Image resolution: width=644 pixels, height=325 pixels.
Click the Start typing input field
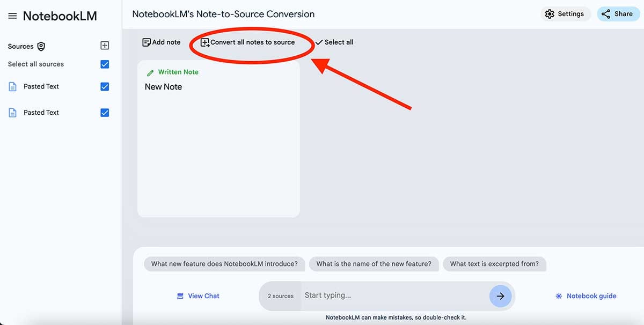[x=376, y=295]
